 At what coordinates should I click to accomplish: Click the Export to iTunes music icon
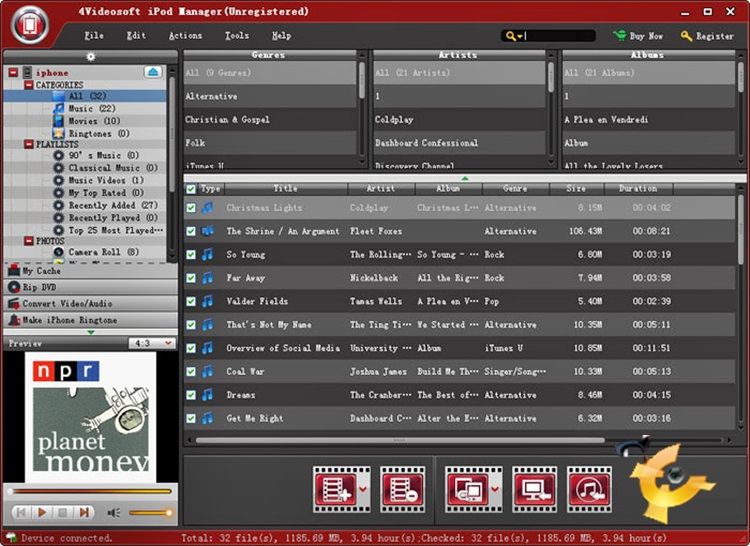(x=588, y=487)
